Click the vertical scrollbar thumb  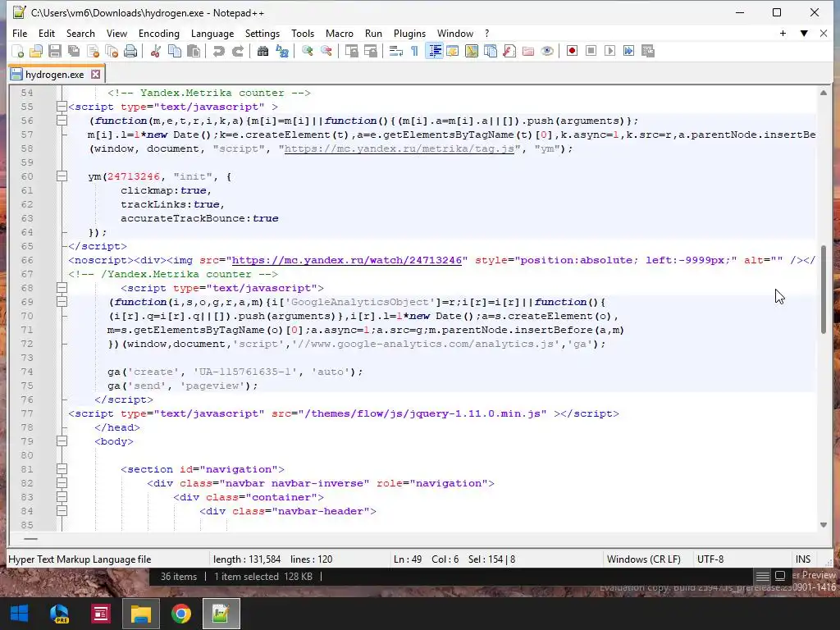(x=824, y=289)
